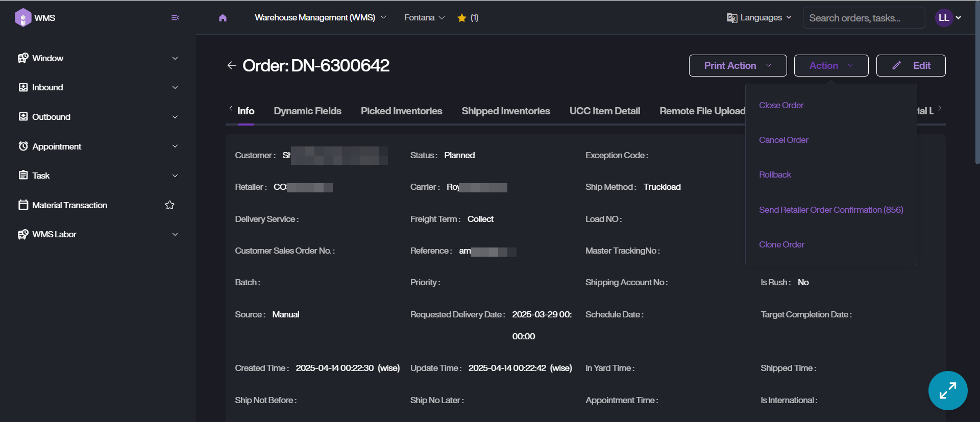
Task: Switch to the Picked Inventories tab
Action: tap(401, 111)
